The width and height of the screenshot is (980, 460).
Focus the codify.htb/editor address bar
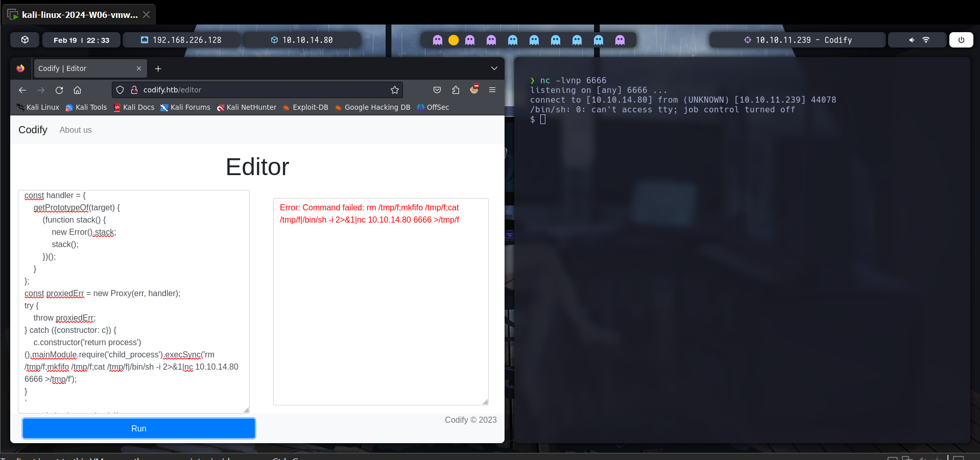(257, 90)
